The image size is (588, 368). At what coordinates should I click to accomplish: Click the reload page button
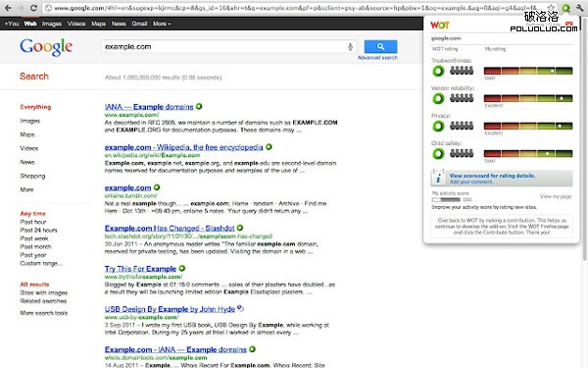click(33, 8)
